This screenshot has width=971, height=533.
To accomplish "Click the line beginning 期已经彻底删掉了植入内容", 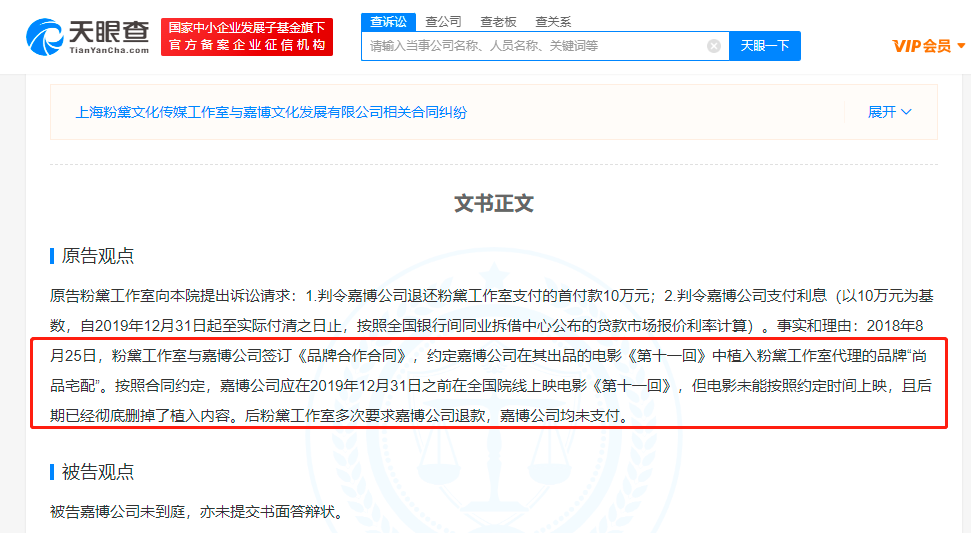I will (339, 415).
